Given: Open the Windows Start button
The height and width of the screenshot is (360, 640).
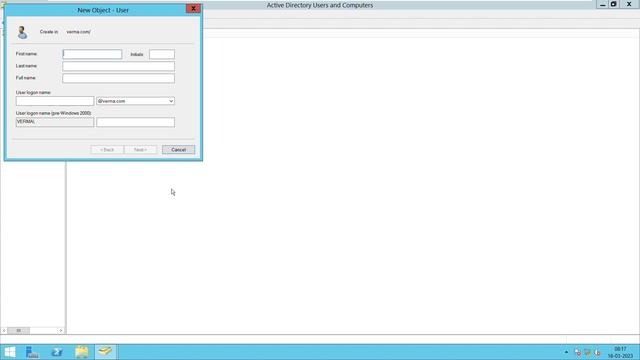Looking at the screenshot, I should click(9, 352).
